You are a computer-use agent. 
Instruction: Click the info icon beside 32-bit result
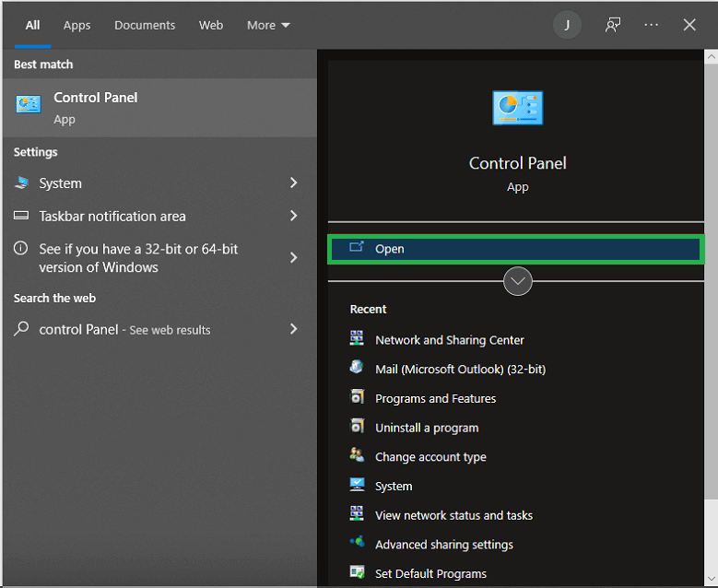tap(20, 248)
